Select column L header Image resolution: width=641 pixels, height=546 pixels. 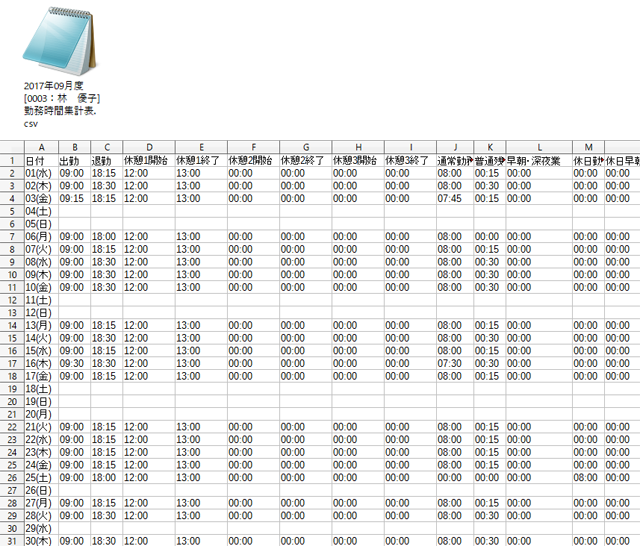coord(539,148)
